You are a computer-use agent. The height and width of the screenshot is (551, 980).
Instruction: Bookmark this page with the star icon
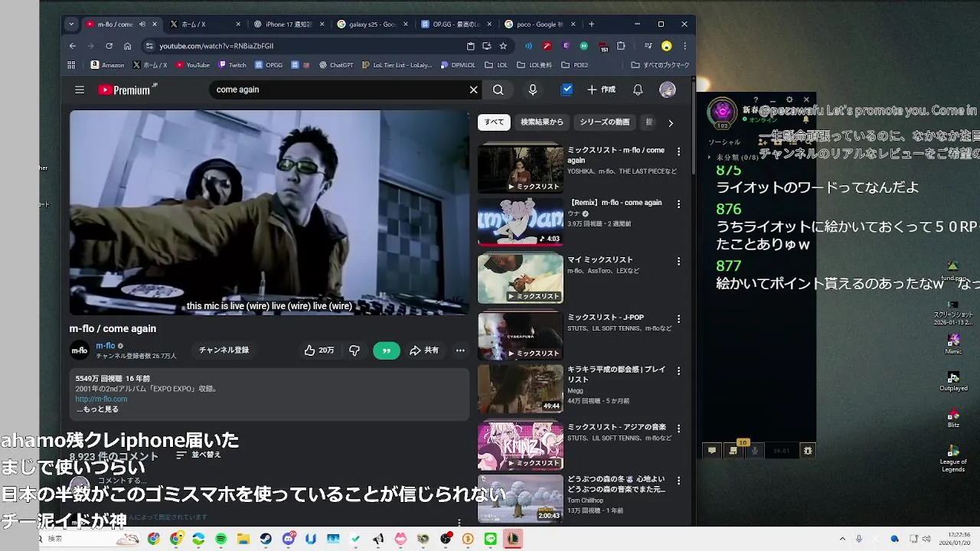click(503, 46)
